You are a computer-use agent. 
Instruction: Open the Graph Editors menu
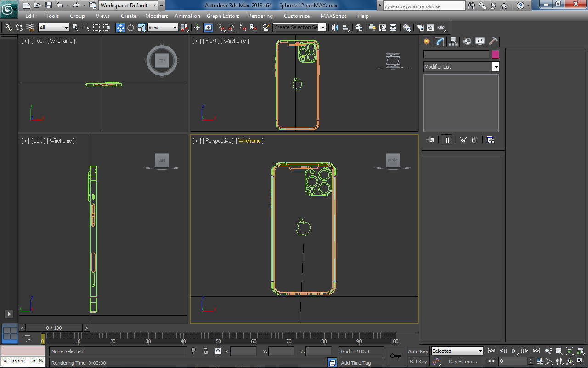pos(223,16)
